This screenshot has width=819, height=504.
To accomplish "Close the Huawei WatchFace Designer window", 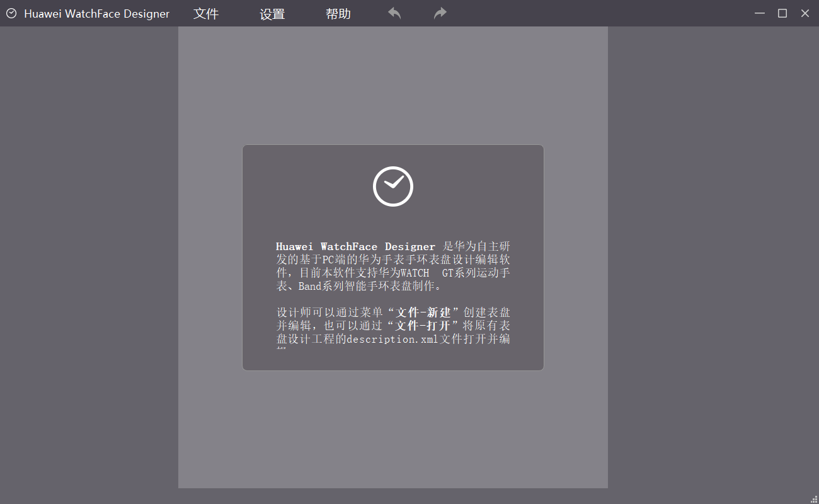I will pyautogui.click(x=805, y=13).
